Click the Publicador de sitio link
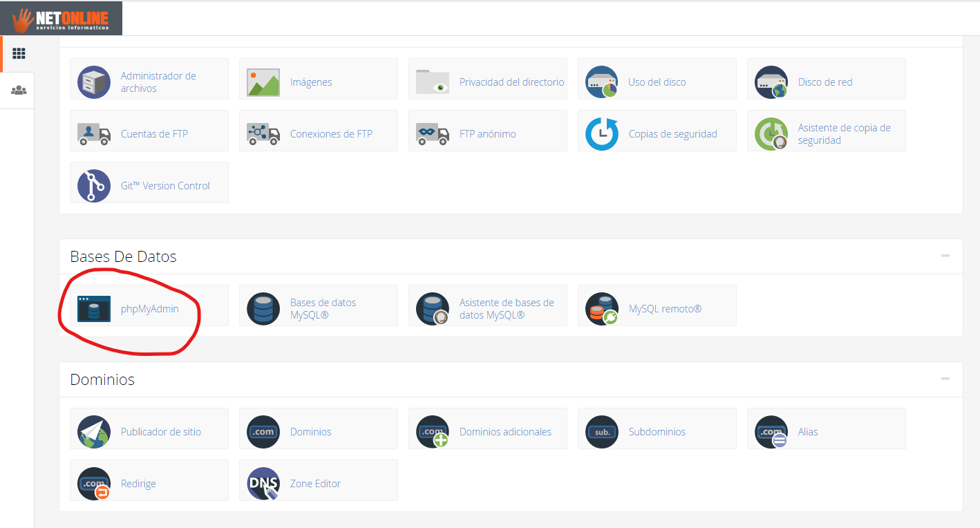Screen dimensions: 980x528 click(161, 432)
